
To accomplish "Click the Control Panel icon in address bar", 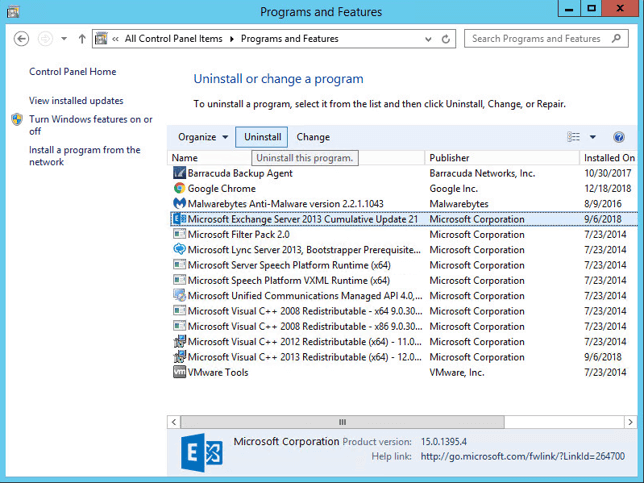I will click(101, 39).
